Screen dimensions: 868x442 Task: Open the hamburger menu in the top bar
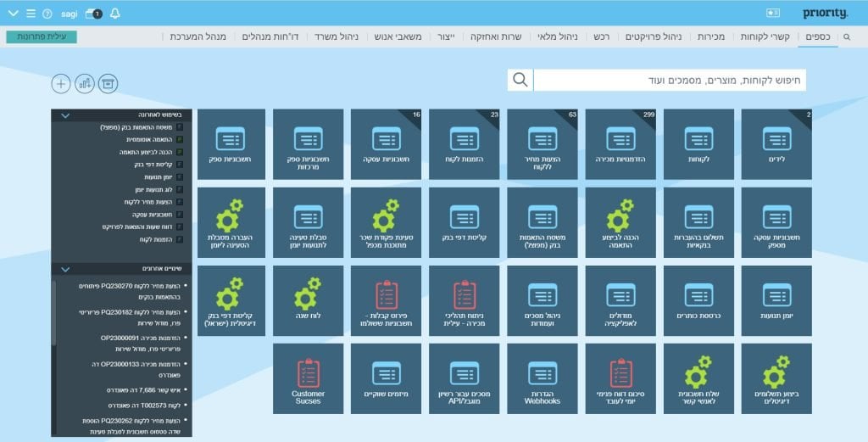click(31, 14)
